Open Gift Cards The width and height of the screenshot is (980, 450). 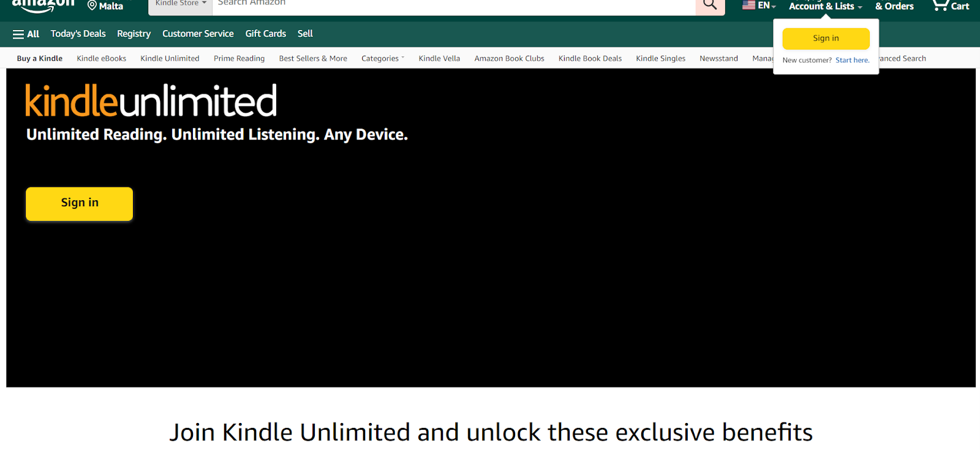[x=266, y=34]
